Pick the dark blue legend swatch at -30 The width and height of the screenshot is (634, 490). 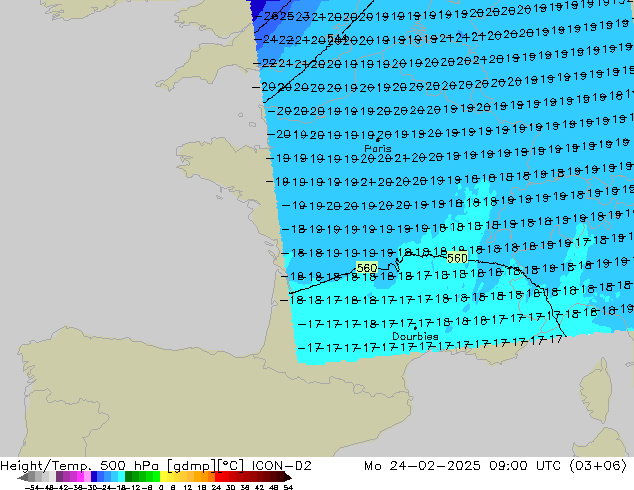pos(94,477)
